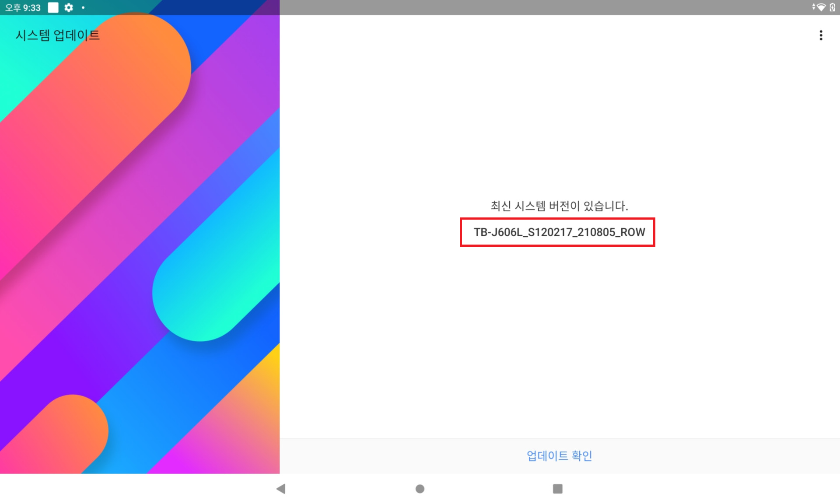This screenshot has width=840, height=504.
Task: Tap the settings gear in status bar
Action: [x=69, y=7]
